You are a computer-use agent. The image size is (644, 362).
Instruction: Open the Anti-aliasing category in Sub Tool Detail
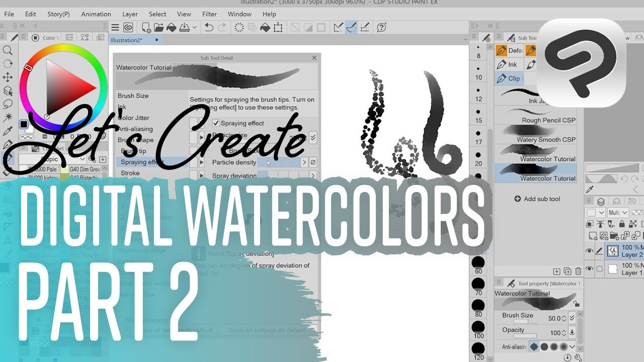coord(135,129)
